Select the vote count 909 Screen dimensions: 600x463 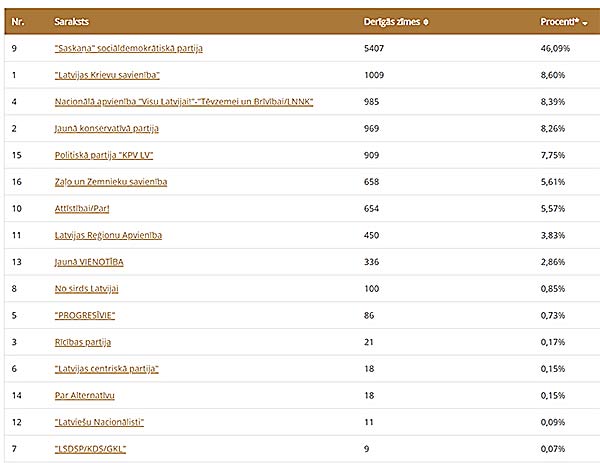coord(371,155)
